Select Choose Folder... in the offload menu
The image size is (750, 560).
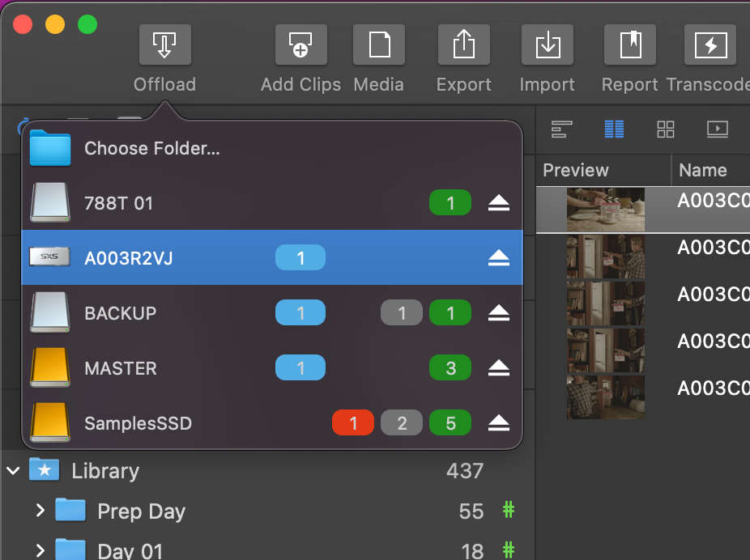[x=152, y=148]
